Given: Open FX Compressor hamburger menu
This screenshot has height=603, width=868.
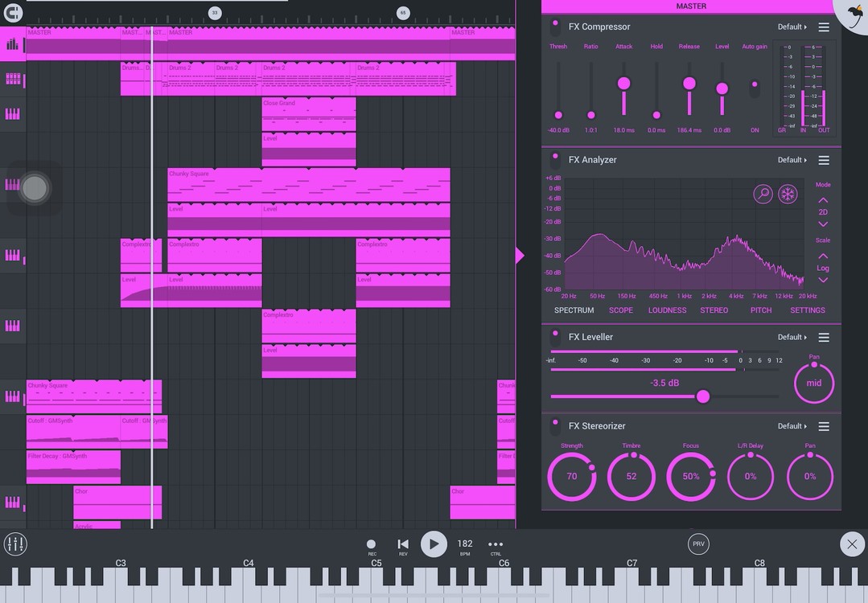Looking at the screenshot, I should (824, 27).
